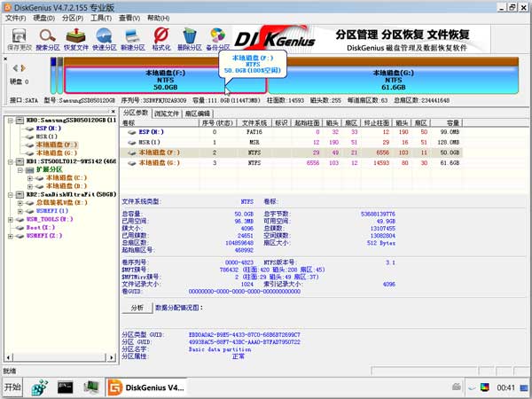Launch the 恢复文件 file recovery tool

[76, 39]
